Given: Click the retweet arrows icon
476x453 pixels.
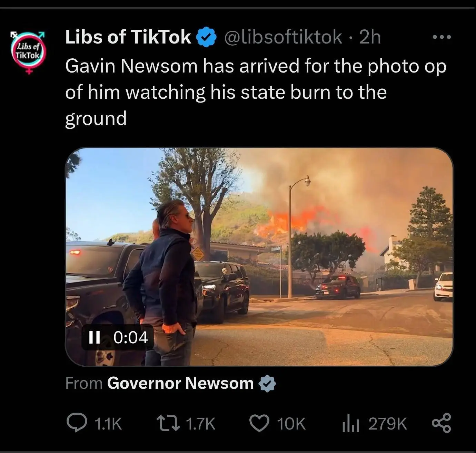Looking at the screenshot, I should point(168,423).
